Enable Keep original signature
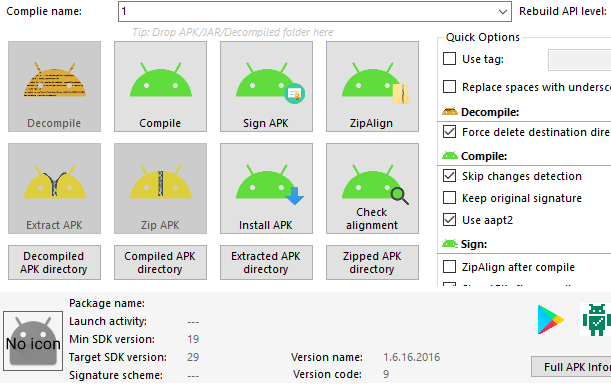611x388 pixels. [449, 198]
